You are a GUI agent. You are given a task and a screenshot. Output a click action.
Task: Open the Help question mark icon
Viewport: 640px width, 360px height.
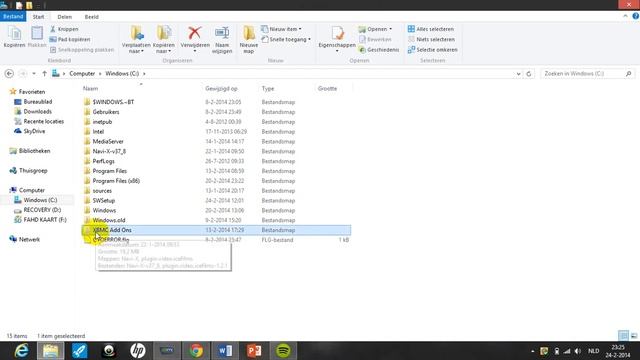coord(636,16)
